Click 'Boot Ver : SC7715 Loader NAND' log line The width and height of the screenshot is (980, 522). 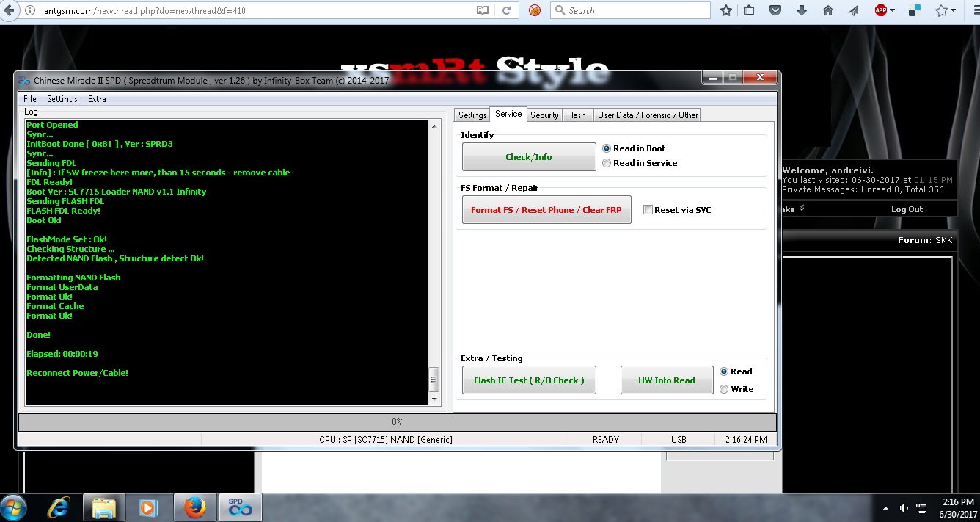(116, 192)
